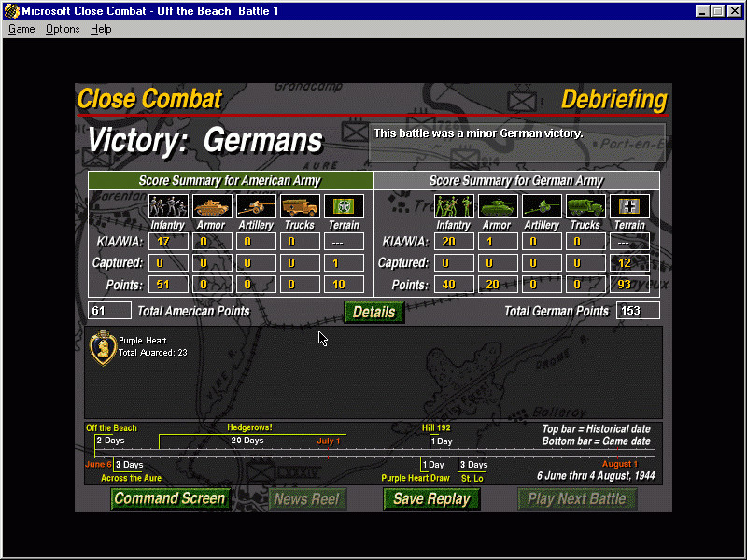The height and width of the screenshot is (560, 747).
Task: Select German Infantry Points value 40
Action: click(454, 285)
